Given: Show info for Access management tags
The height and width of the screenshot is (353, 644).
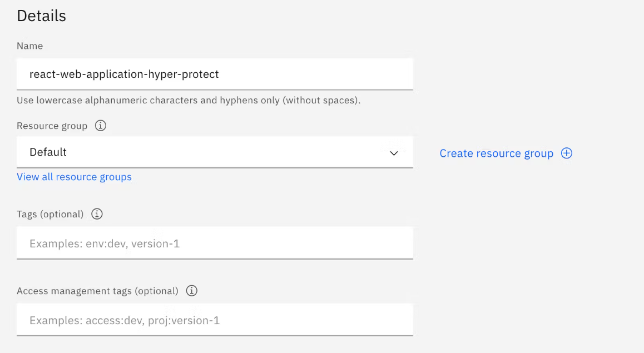Looking at the screenshot, I should [192, 291].
